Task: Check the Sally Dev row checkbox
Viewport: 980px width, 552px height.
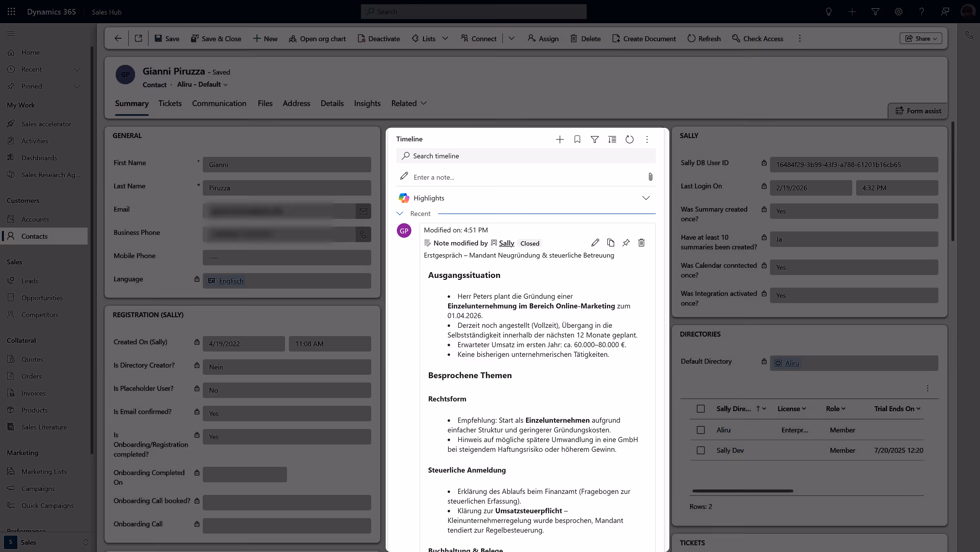Action: 700,450
